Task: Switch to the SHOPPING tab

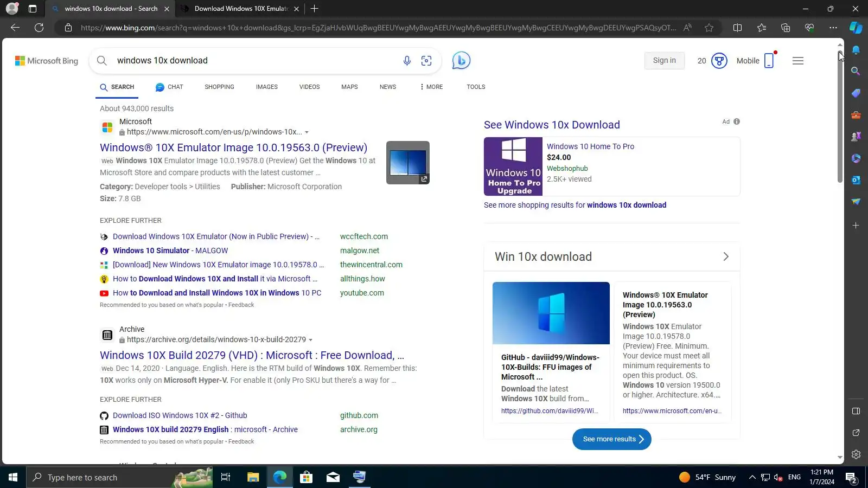Action: point(219,87)
